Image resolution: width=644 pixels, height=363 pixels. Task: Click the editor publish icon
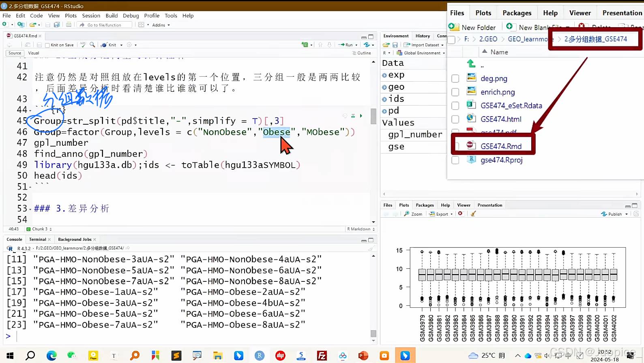367,45
